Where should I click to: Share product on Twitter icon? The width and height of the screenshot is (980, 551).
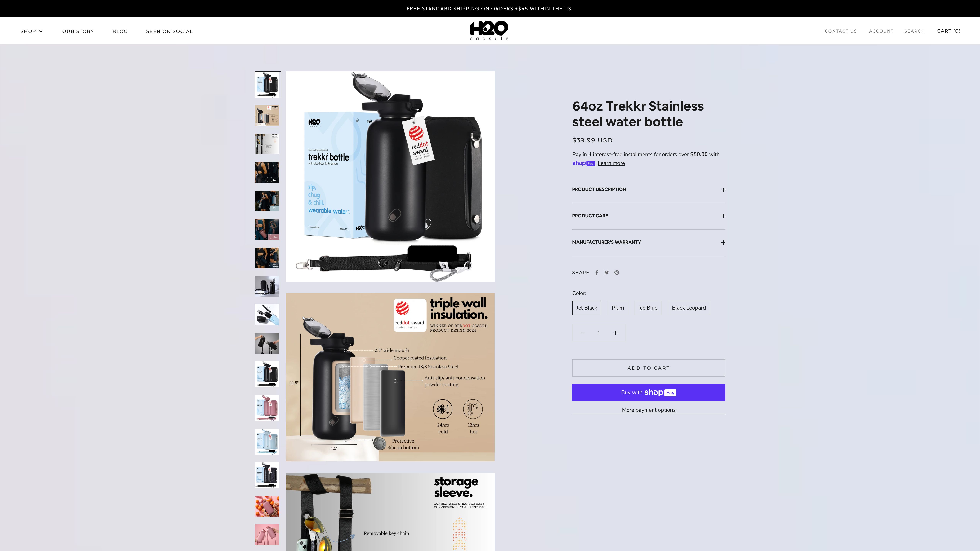(x=607, y=272)
